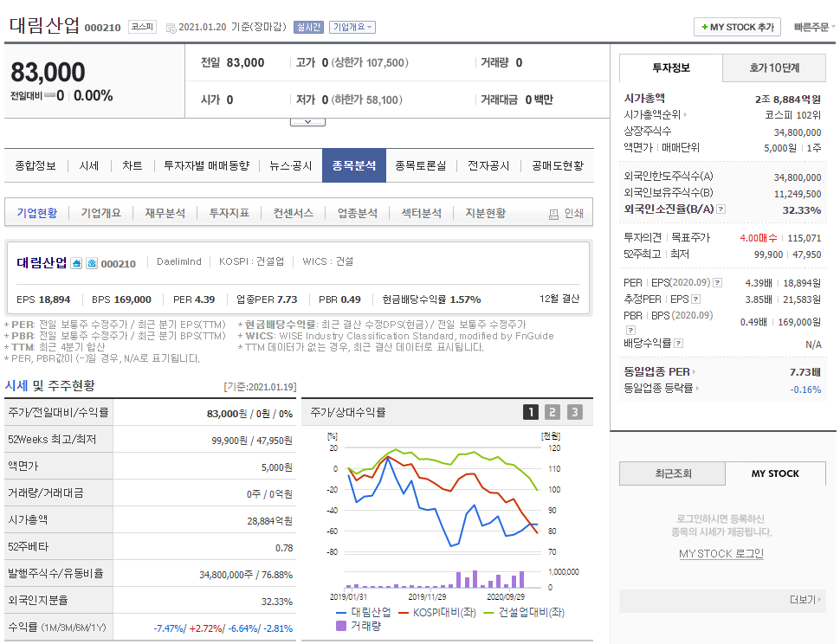Click the plus icon in MY STOCK 추가

(704, 27)
